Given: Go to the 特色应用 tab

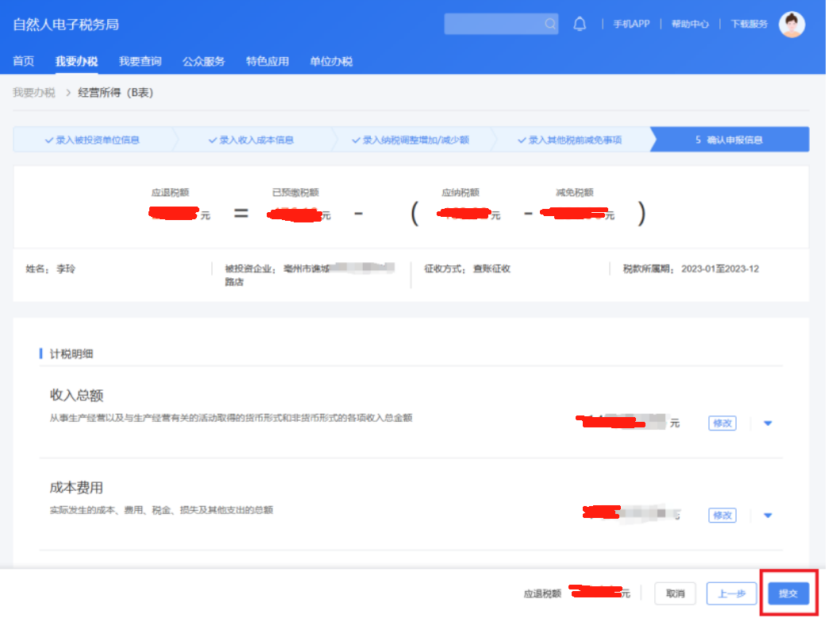Looking at the screenshot, I should click(267, 61).
